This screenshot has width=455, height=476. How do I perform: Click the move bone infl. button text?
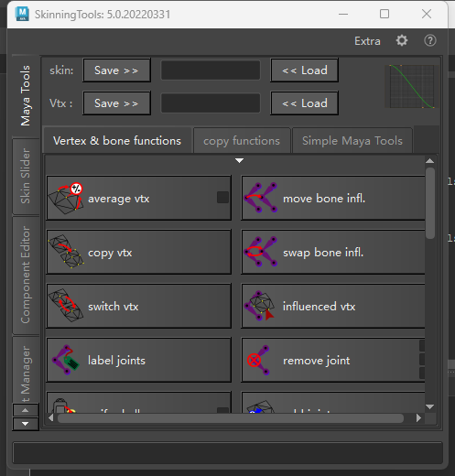coord(324,199)
